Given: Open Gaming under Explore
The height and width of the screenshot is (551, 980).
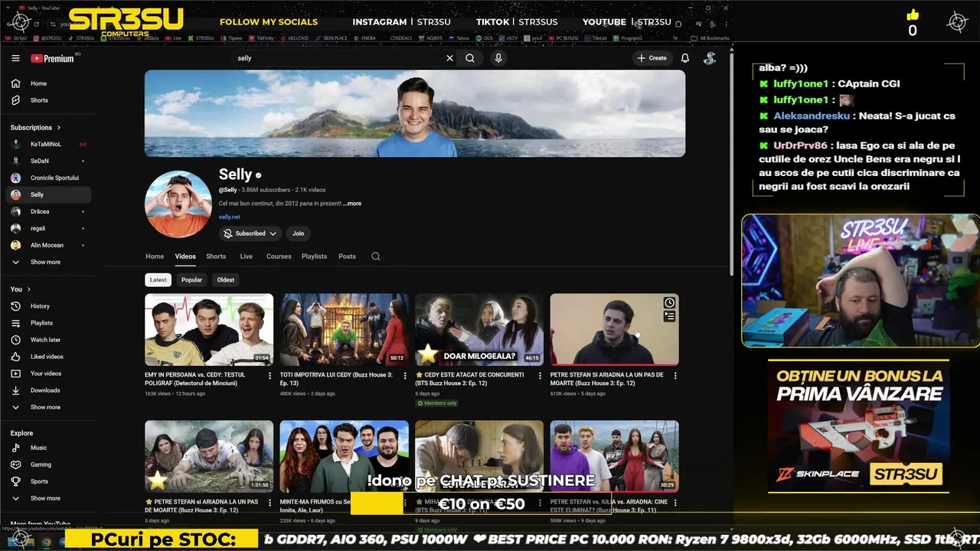Looking at the screenshot, I should pos(49,465).
